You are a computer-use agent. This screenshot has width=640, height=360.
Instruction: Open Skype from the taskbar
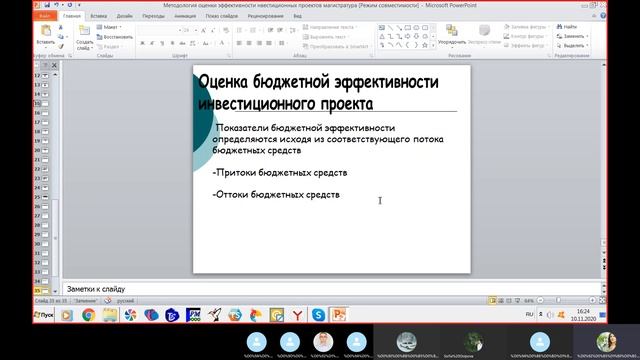(x=318, y=315)
